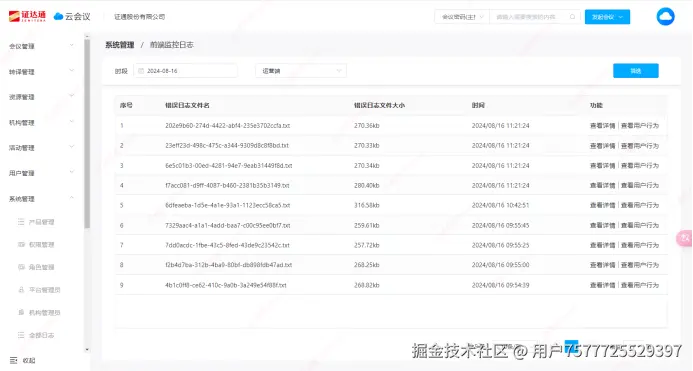
Task: Click the company name 证通股份有限公司
Action: (x=140, y=17)
